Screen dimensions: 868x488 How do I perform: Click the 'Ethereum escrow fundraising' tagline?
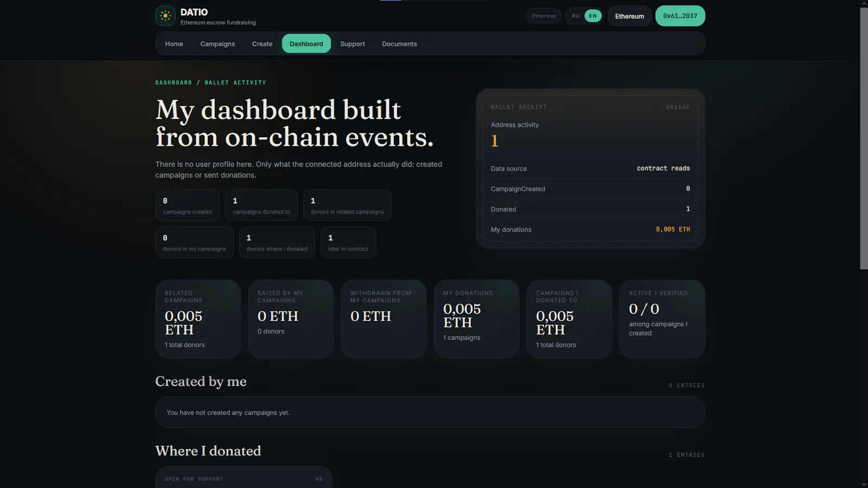[218, 23]
